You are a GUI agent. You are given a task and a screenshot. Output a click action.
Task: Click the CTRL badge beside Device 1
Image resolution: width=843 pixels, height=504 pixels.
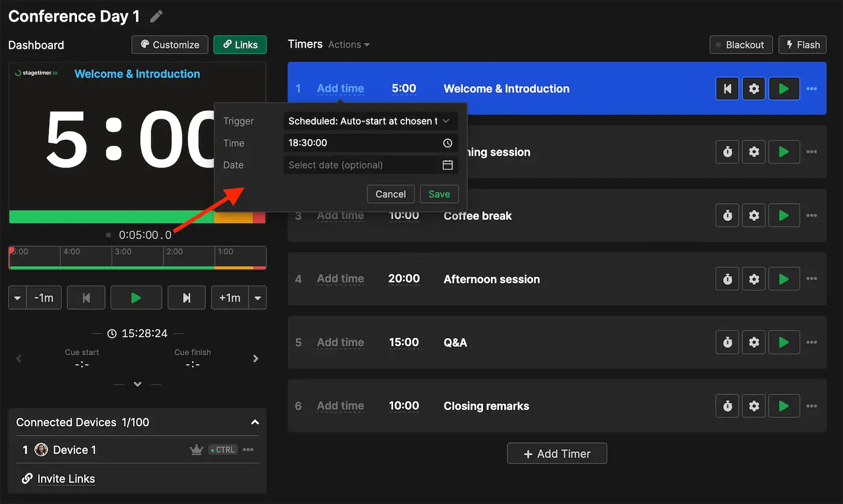point(222,449)
